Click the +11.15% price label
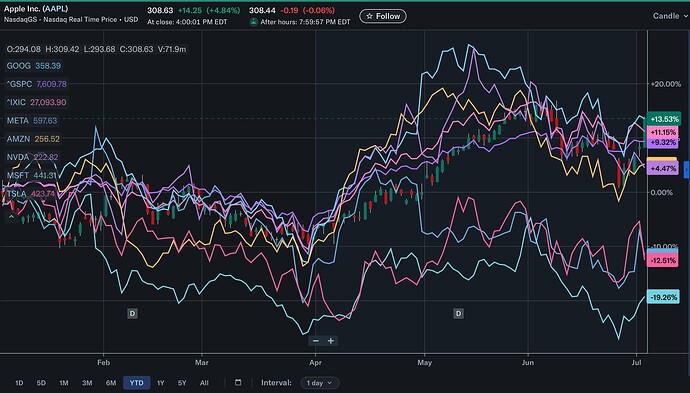This screenshot has width=690, height=393. [x=663, y=132]
